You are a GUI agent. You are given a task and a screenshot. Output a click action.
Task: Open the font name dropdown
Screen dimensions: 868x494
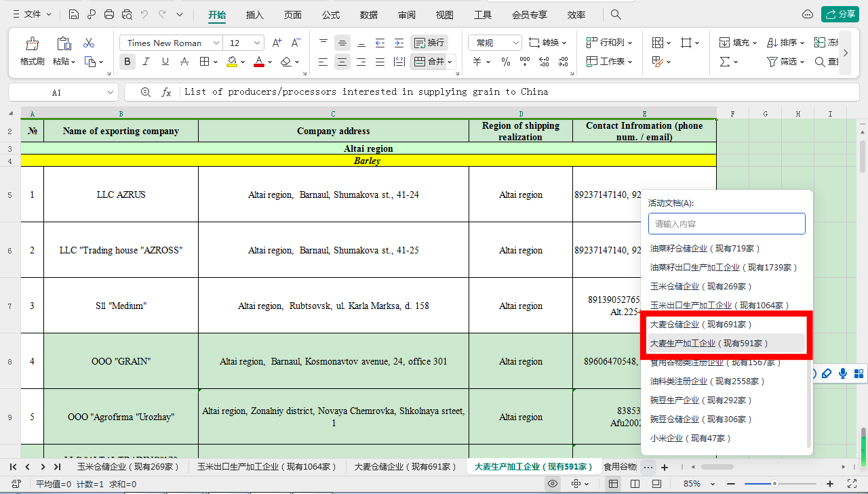[216, 43]
